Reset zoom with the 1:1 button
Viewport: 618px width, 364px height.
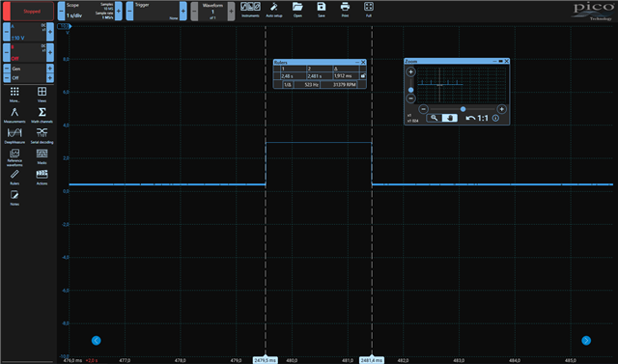(x=483, y=118)
